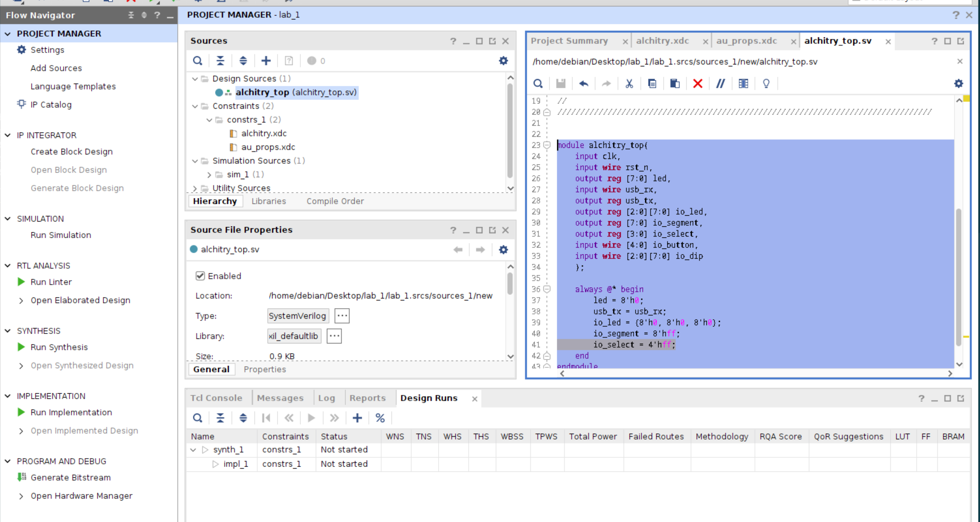Click the percent icon in Design Runs toolbar
This screenshot has height=522, width=980.
tap(380, 418)
